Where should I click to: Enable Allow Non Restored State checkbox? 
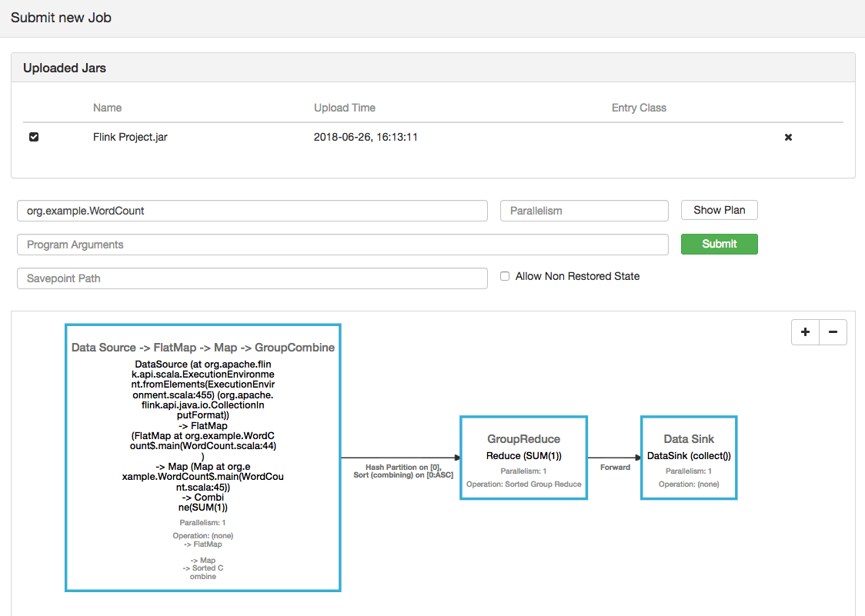point(505,276)
